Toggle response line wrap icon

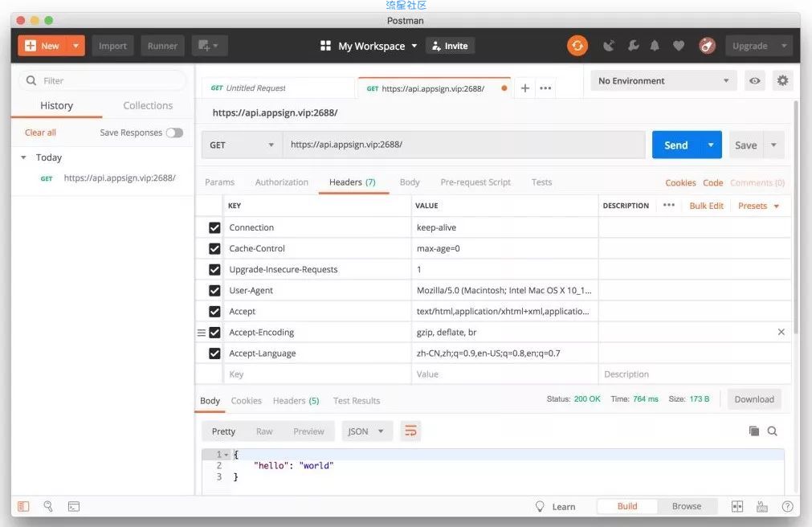(x=410, y=431)
